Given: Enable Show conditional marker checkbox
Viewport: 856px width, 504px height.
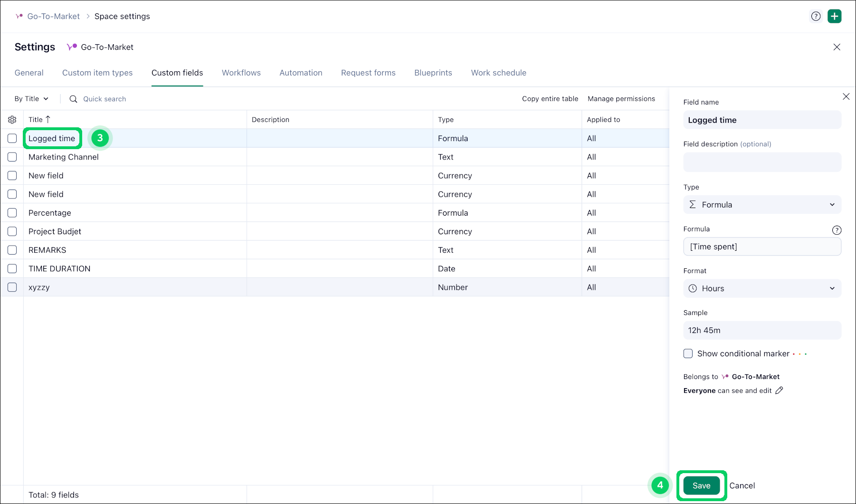Looking at the screenshot, I should click(x=688, y=353).
